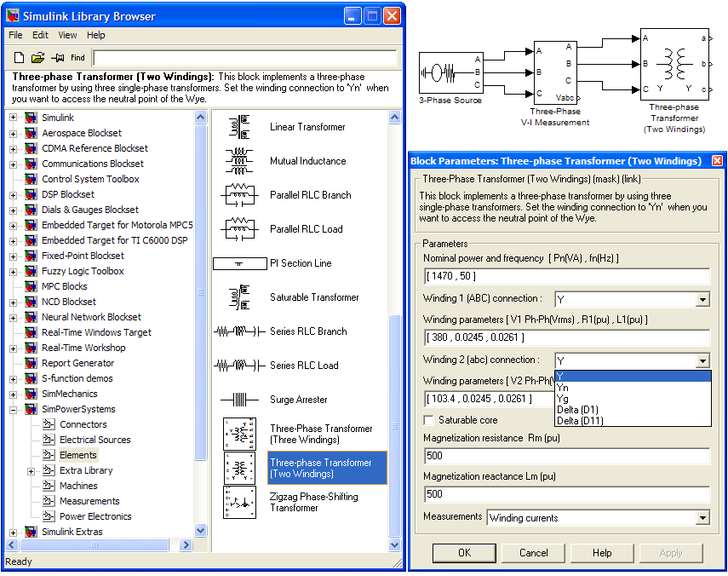Select the PI Section Line icon
The height and width of the screenshot is (576, 728).
point(239,263)
